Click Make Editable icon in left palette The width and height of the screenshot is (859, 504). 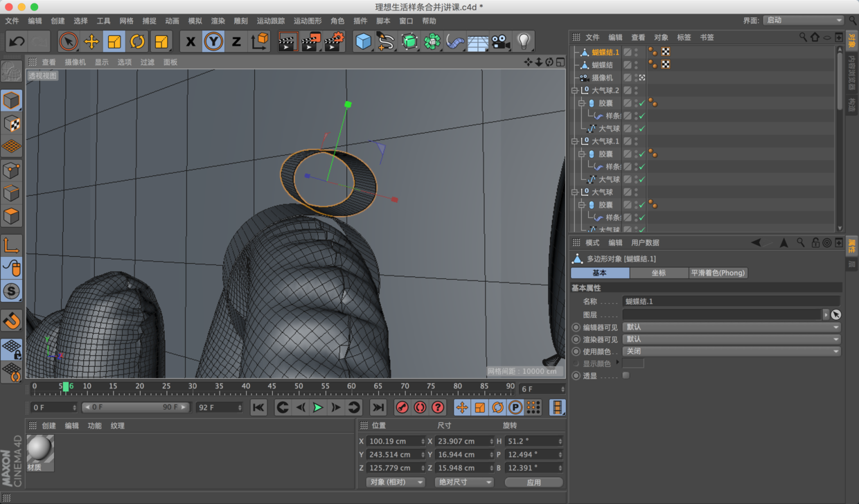tap(11, 71)
